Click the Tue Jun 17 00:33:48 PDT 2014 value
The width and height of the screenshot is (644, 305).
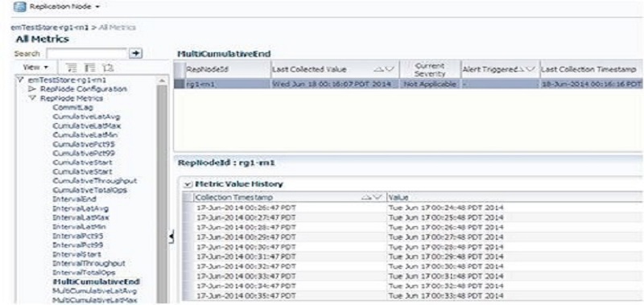[446, 296]
